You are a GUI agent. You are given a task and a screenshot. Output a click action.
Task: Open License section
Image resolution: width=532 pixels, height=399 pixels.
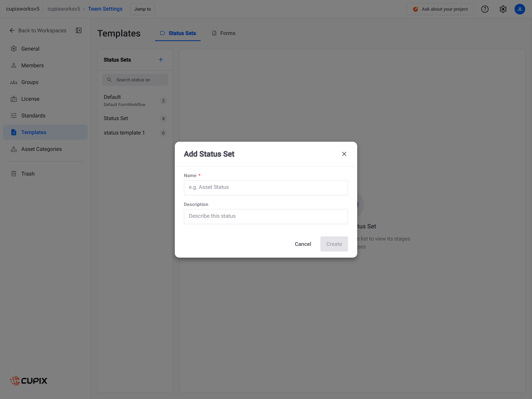coord(45,99)
